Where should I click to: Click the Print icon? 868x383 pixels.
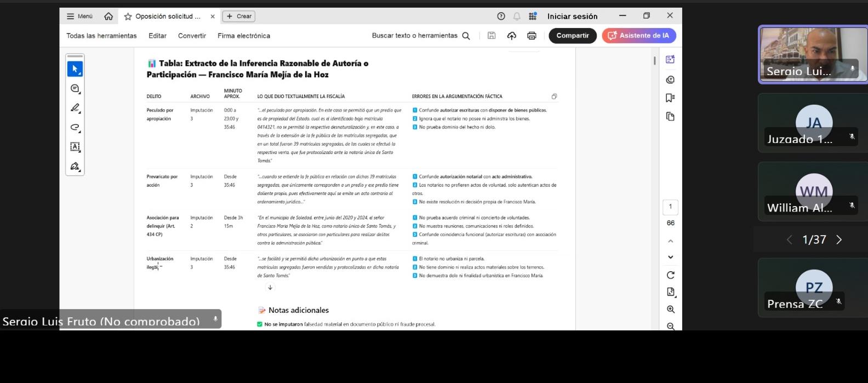point(531,36)
